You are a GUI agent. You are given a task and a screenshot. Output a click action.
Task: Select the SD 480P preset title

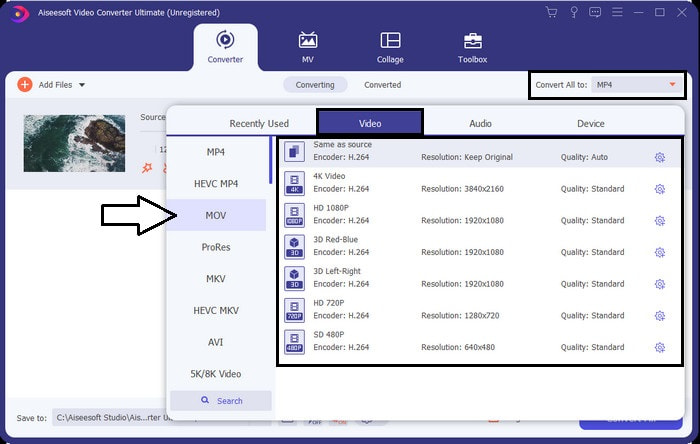tap(329, 335)
